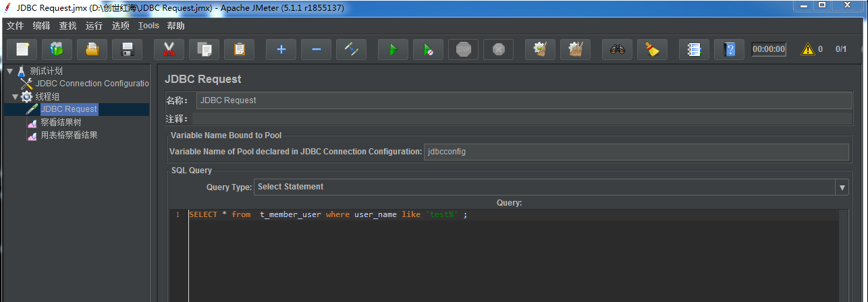Viewport: 868px width, 302px height.
Task: Open the 运行 menu
Action: pyautogui.click(x=94, y=26)
